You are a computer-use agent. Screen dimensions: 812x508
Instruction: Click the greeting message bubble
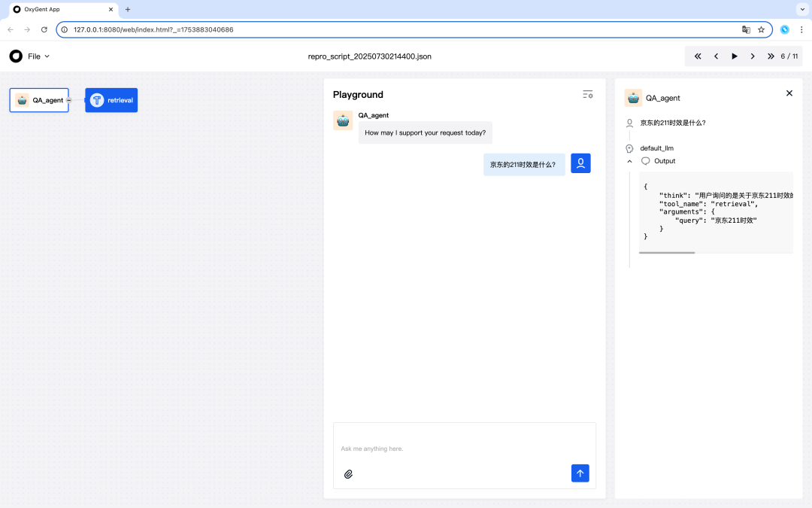425,132
